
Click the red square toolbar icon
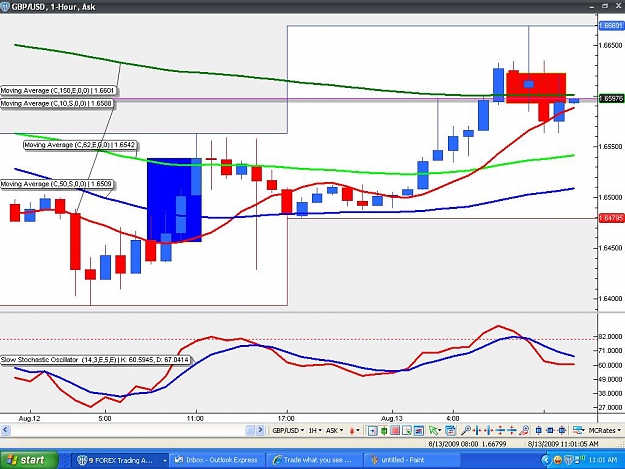click(x=395, y=430)
